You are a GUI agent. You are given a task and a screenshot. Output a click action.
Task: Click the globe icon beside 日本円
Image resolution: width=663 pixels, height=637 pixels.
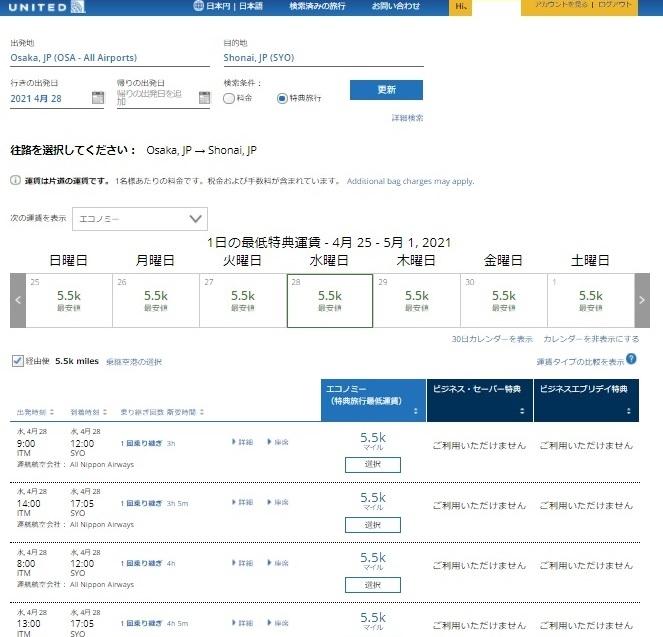point(198,5)
